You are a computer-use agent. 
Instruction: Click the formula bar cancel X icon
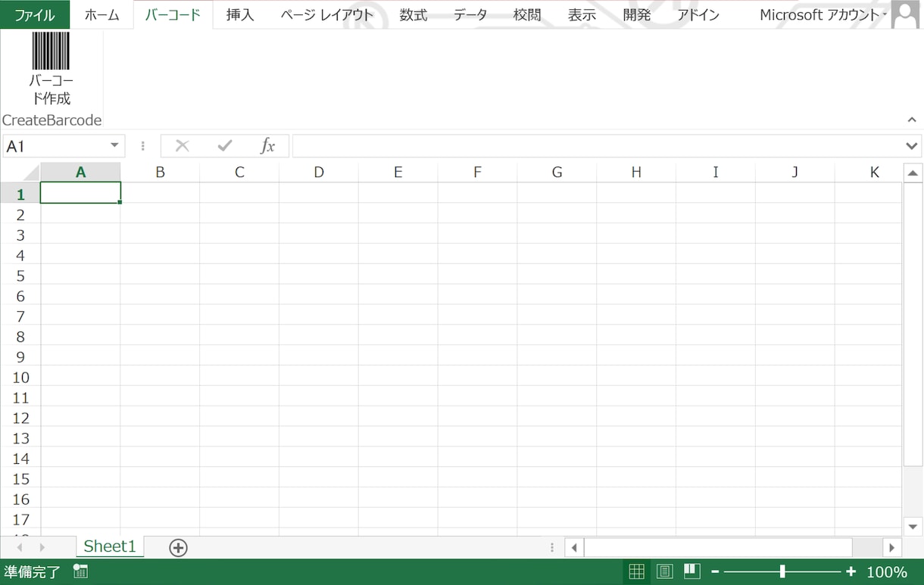tap(182, 146)
